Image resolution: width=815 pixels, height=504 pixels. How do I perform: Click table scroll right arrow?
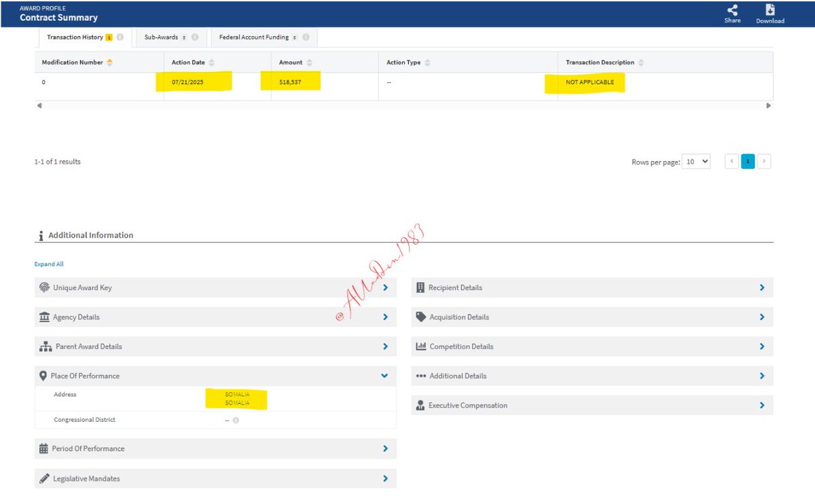(x=769, y=105)
